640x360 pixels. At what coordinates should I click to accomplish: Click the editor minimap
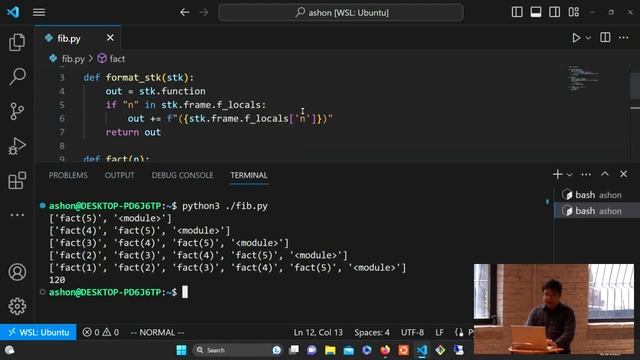pos(584,78)
